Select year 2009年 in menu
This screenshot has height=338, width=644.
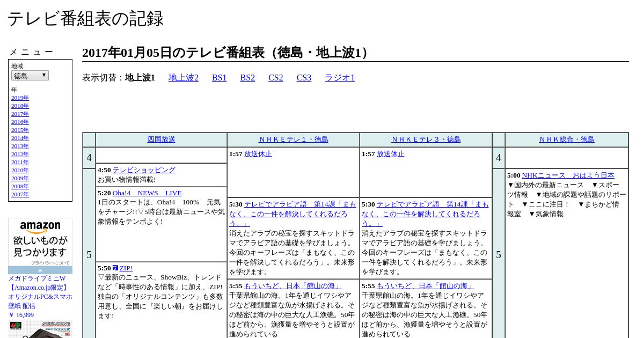(20, 178)
